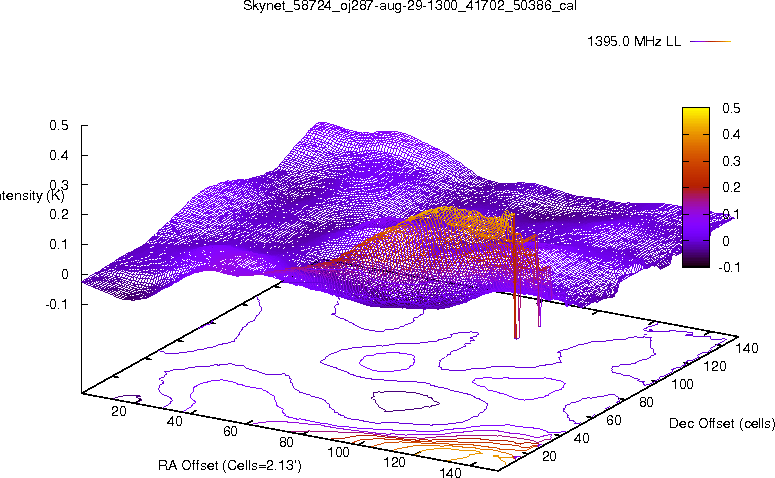Click the plot title Skynet_58724_oj287 text
This screenshot has height=478, width=775.
(x=410, y=6)
